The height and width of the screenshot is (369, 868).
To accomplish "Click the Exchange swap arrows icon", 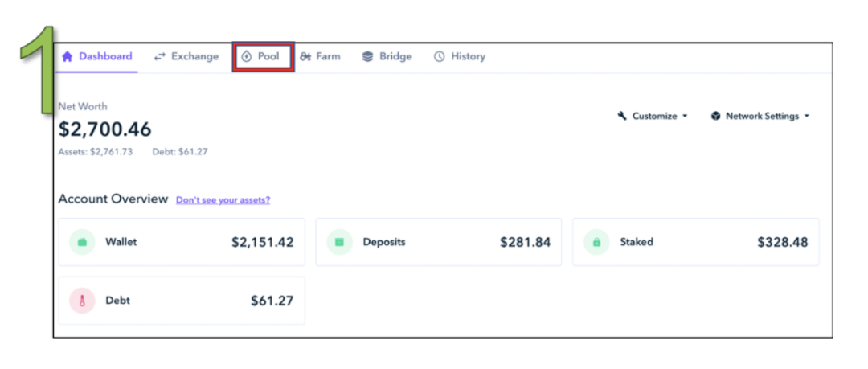I will [159, 56].
